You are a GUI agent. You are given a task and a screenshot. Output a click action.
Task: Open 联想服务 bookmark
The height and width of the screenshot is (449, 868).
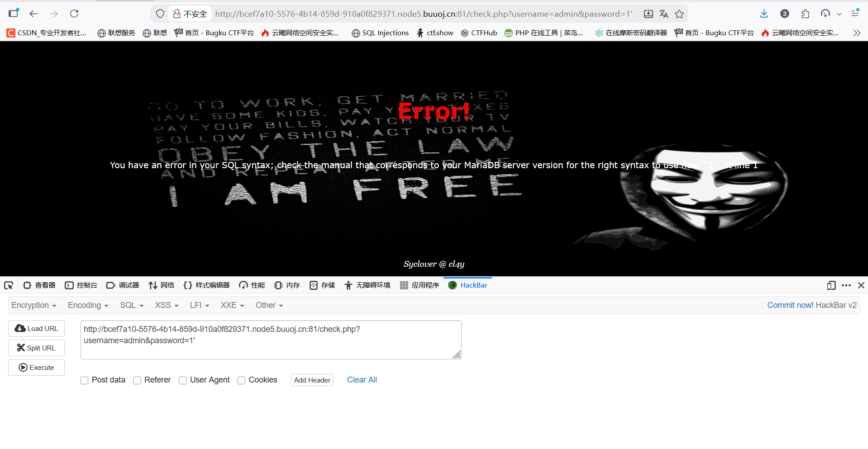[x=116, y=33]
